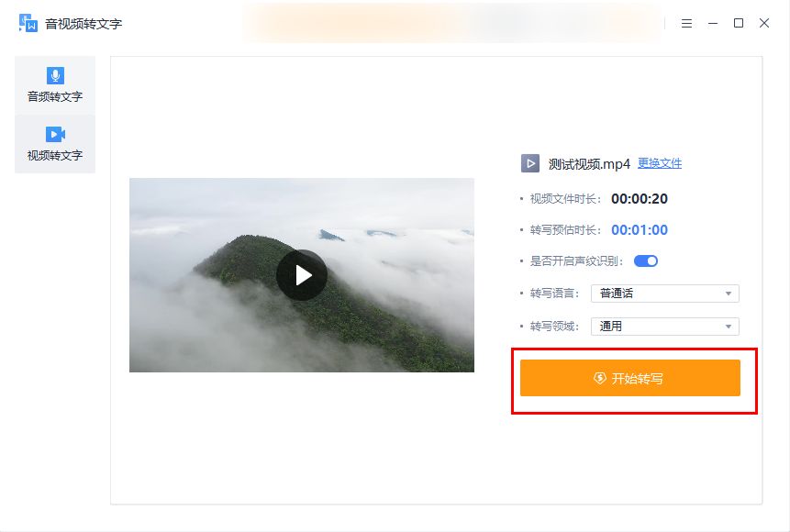Viewport: 790px width, 532px height.
Task: Click the video file icon beside 测试视频.mp4
Action: tap(530, 163)
